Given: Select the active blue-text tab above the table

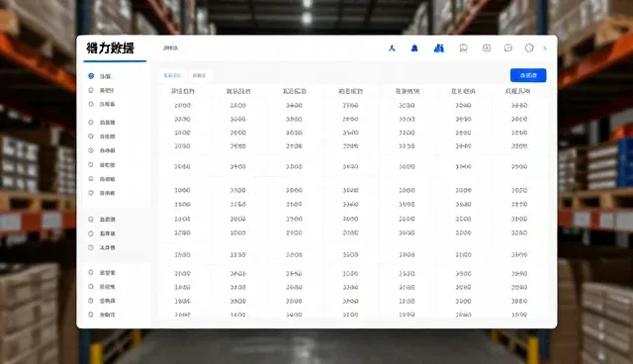Looking at the screenshot, I should [x=172, y=75].
